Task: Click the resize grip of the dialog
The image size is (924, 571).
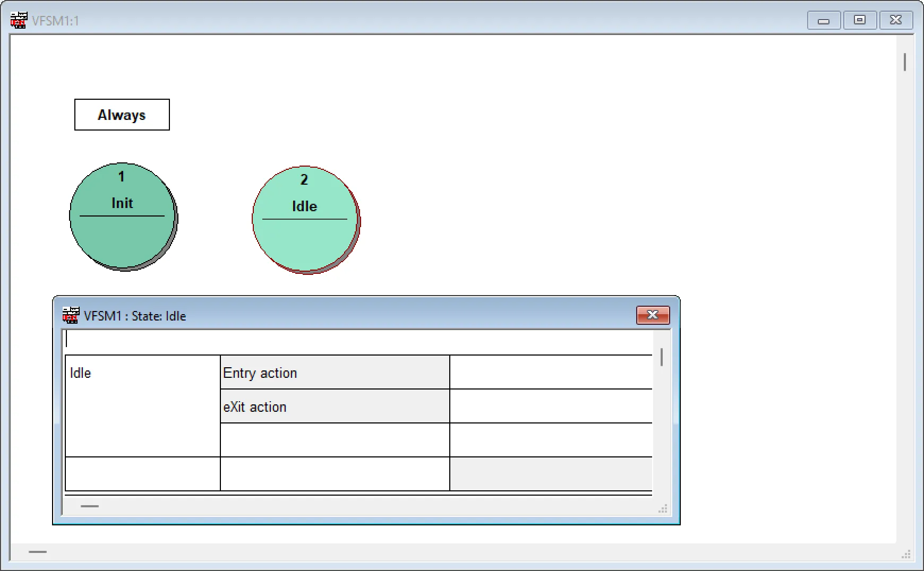Action: pyautogui.click(x=662, y=508)
